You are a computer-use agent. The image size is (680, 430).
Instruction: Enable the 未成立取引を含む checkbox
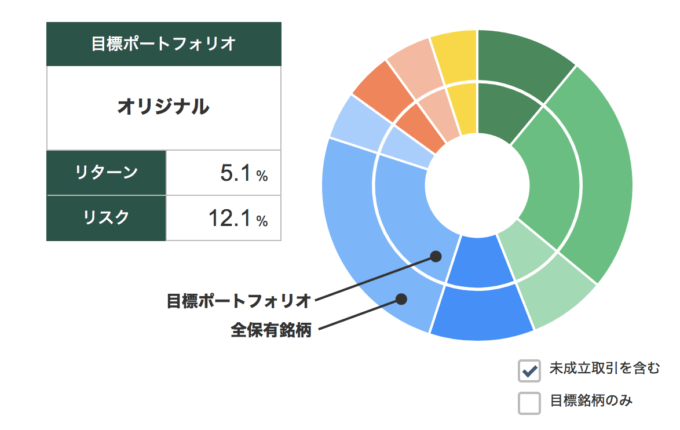pos(529,371)
